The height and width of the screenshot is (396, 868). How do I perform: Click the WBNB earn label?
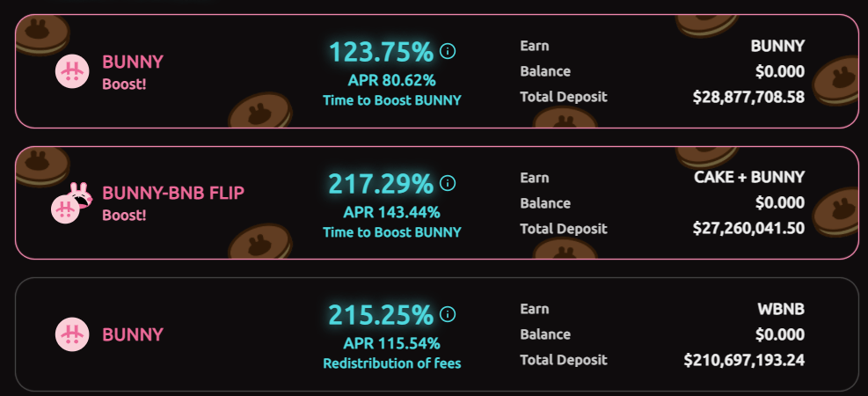[x=783, y=310]
